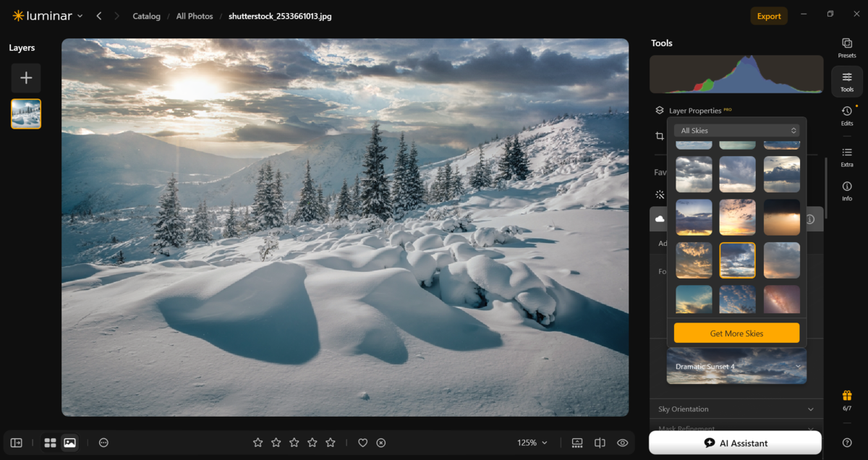The height and width of the screenshot is (460, 868).
Task: Click the Tools panel scrollbar
Action: [x=826, y=187]
